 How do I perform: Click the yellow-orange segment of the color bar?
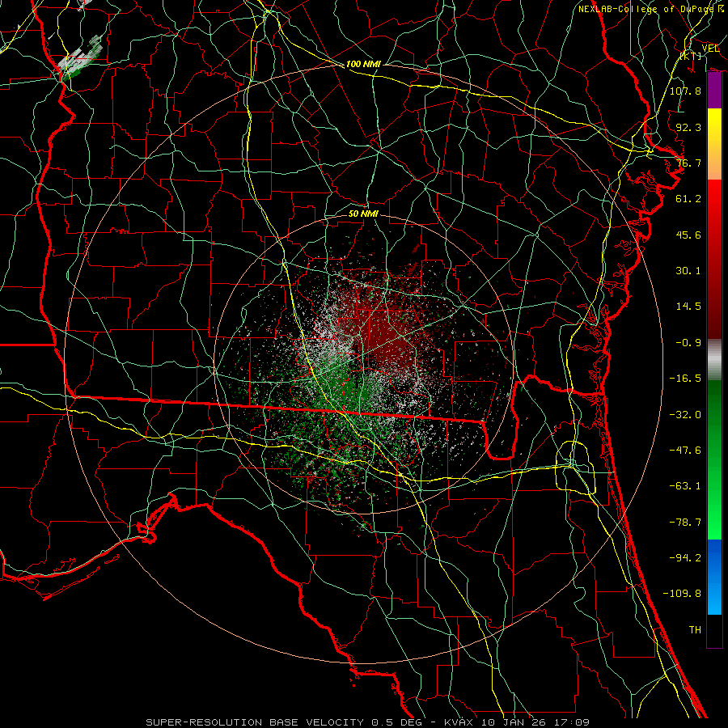(x=714, y=144)
